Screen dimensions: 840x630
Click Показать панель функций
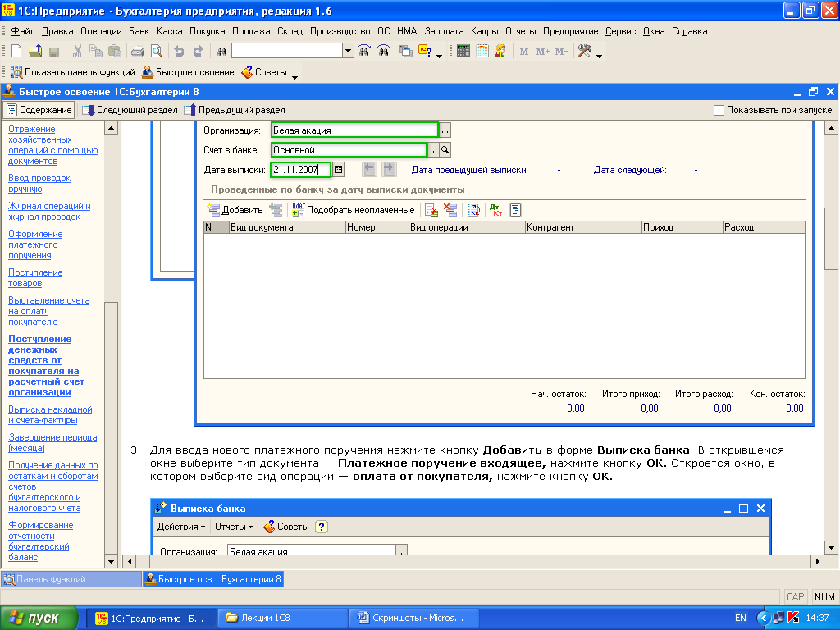73,72
